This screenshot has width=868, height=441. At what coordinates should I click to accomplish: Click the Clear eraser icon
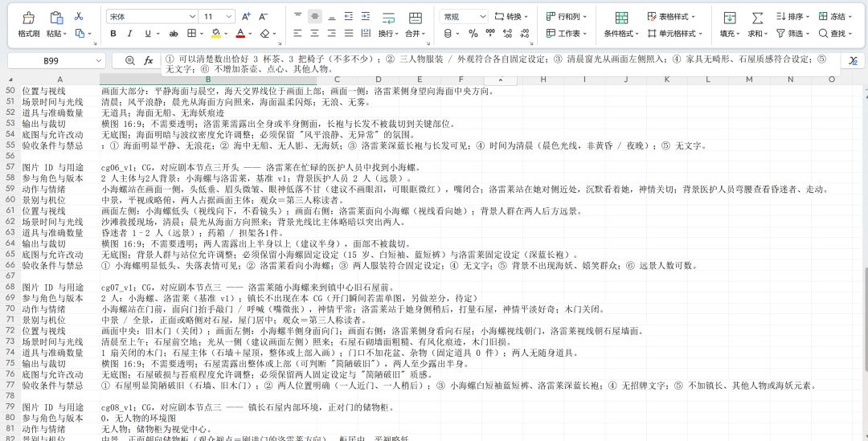[264, 34]
